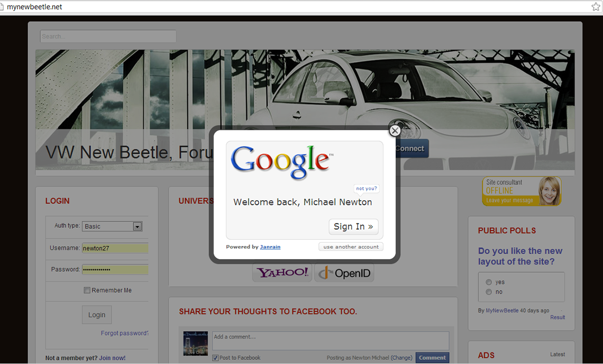Open the Auth type dropdown
Screen dimensions: 603x364
click(x=112, y=226)
